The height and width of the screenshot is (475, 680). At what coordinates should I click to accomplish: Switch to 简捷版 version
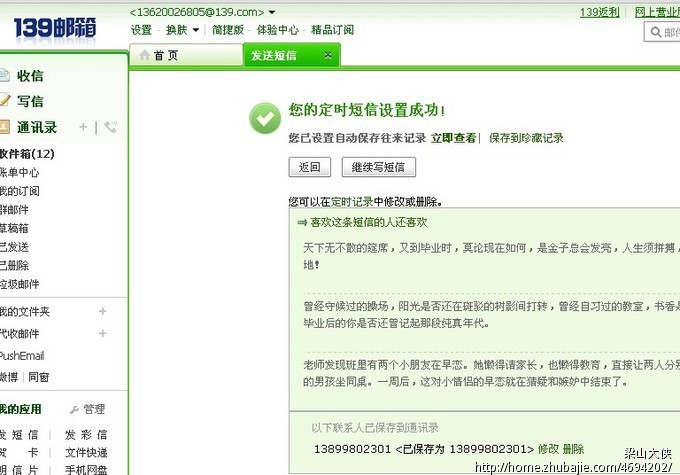[x=228, y=30]
